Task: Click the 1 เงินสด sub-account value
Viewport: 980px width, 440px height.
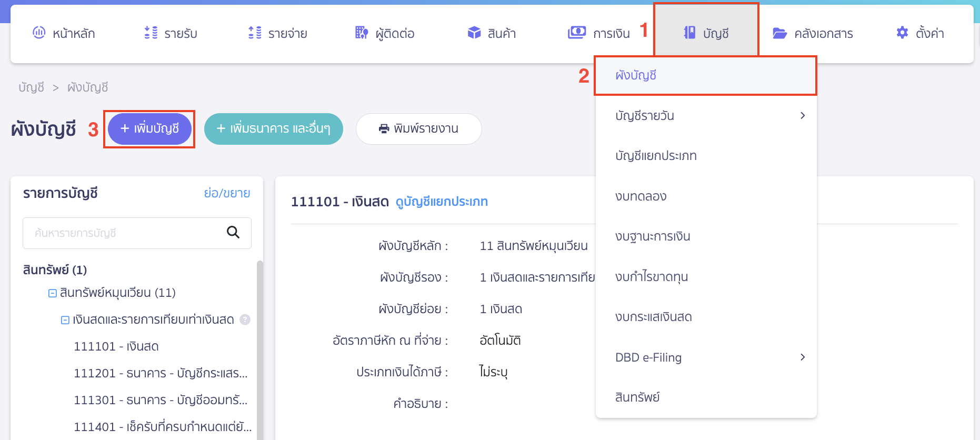Action: pos(501,309)
